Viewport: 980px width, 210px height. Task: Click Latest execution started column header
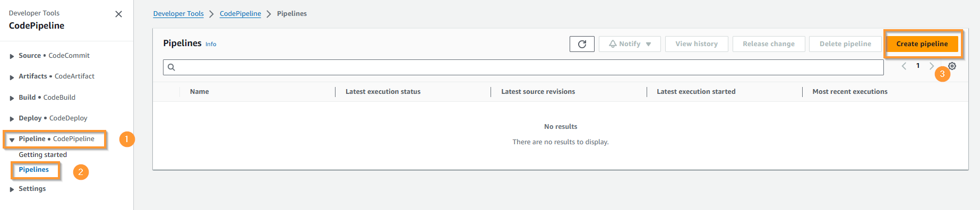tap(696, 92)
